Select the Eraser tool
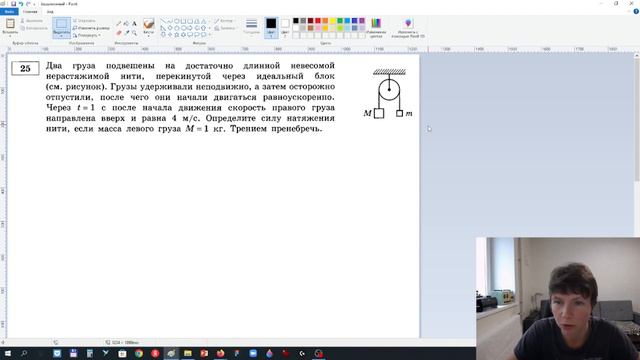The image size is (640, 360). (118, 33)
